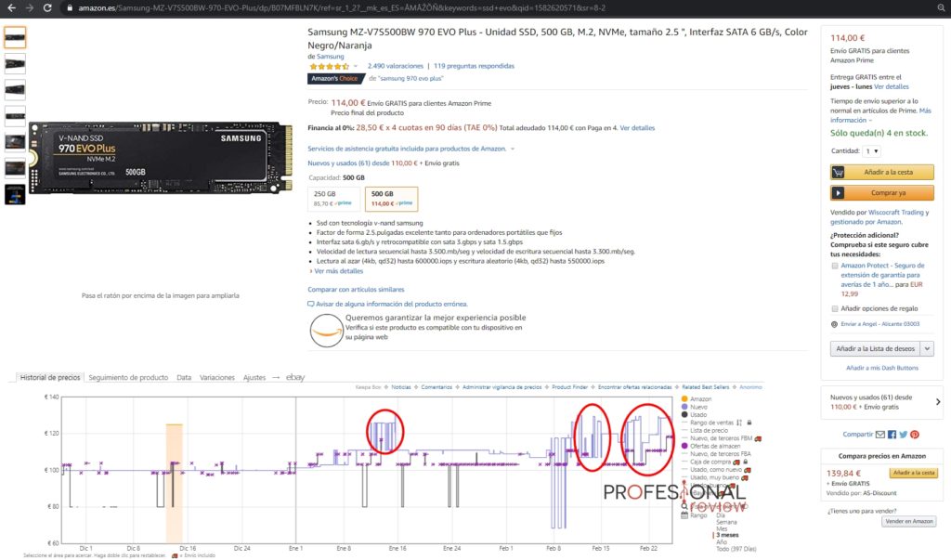Open Historial de precios tab
951x560 pixels.
50,377
